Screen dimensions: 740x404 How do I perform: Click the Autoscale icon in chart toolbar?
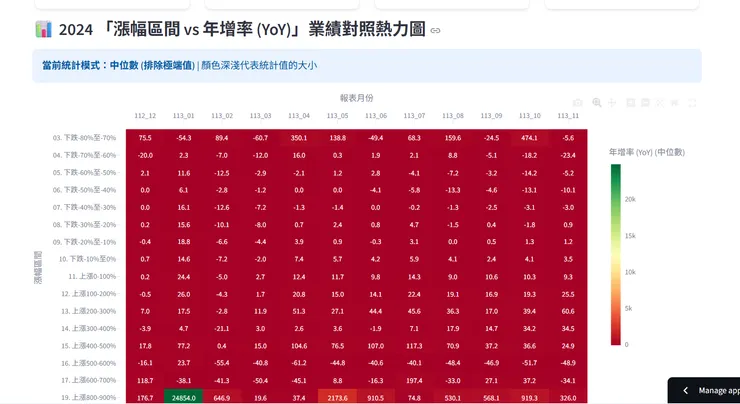[x=660, y=102]
